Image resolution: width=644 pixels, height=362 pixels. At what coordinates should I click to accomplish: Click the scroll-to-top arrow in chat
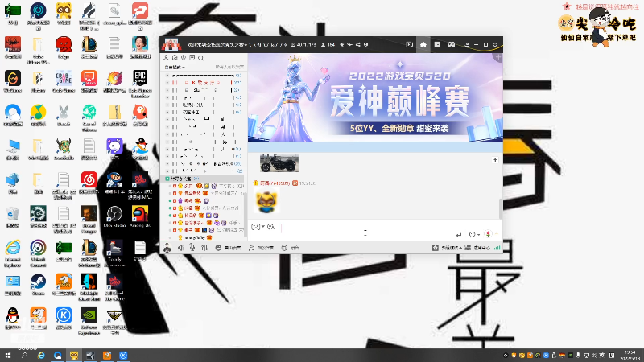(495, 160)
